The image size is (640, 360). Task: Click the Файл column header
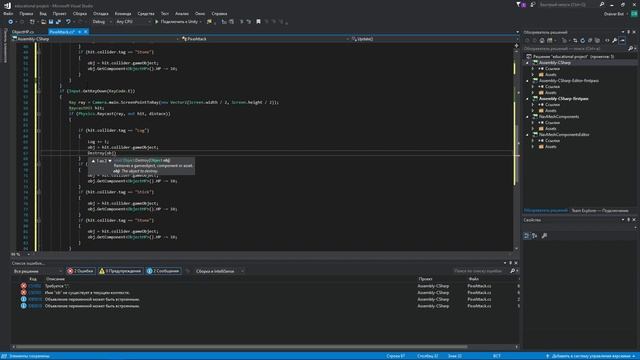click(473, 279)
